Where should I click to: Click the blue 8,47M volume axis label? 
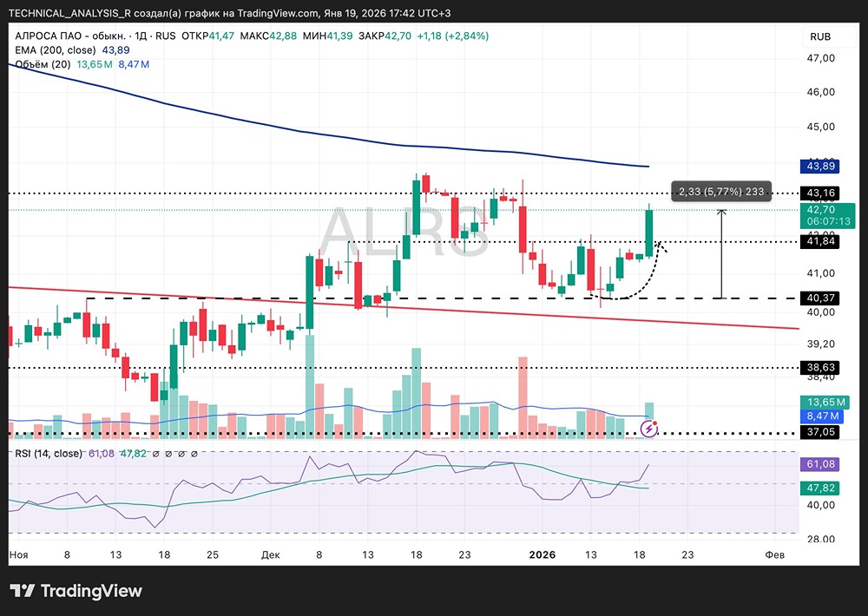[x=823, y=416]
